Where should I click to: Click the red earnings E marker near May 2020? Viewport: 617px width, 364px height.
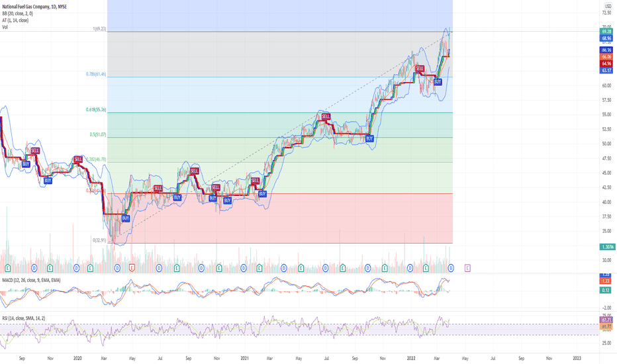(x=132, y=268)
